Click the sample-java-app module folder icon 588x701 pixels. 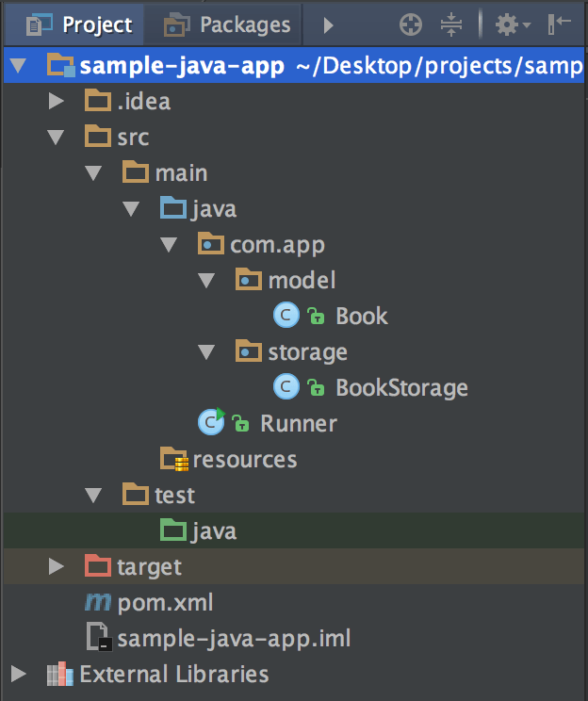61,65
